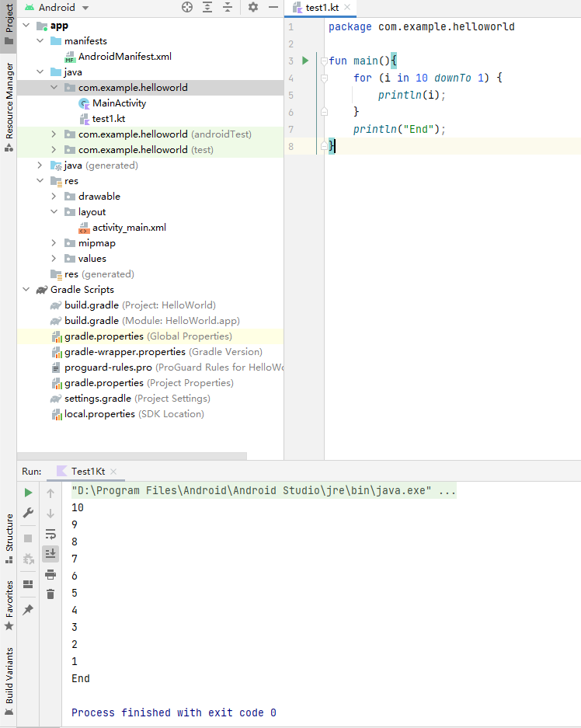Collapse com.example.helloworld main package

54,87
